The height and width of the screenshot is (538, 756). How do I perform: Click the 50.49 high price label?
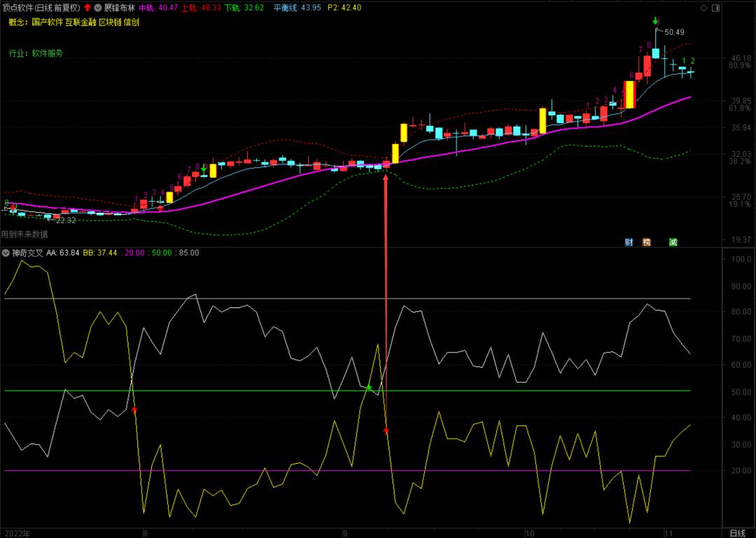(x=674, y=32)
